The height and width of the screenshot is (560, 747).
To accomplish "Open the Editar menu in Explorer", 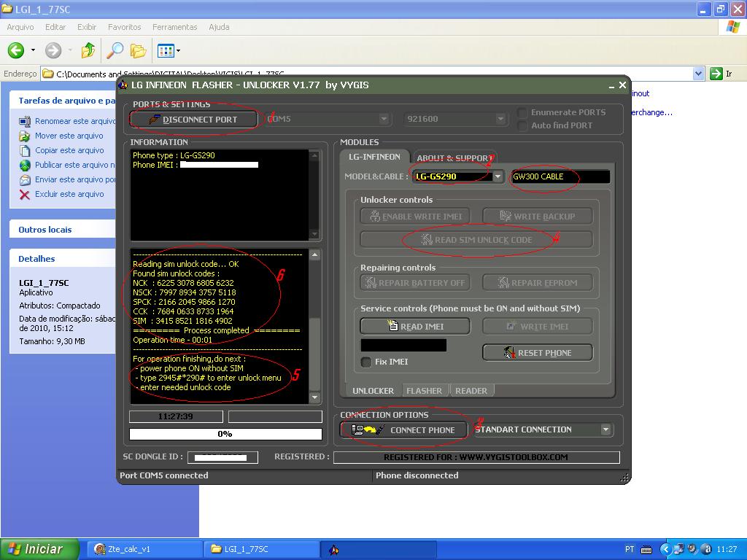I will [x=55, y=27].
